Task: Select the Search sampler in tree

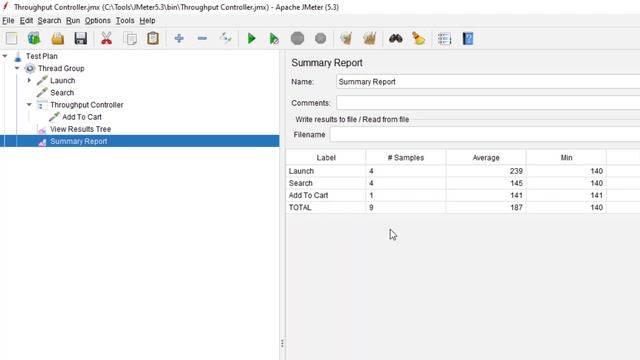Action: 62,93
